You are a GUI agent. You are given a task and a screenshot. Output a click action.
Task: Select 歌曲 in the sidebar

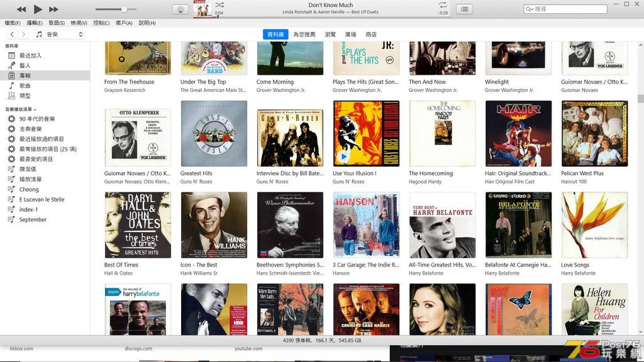(x=45, y=85)
